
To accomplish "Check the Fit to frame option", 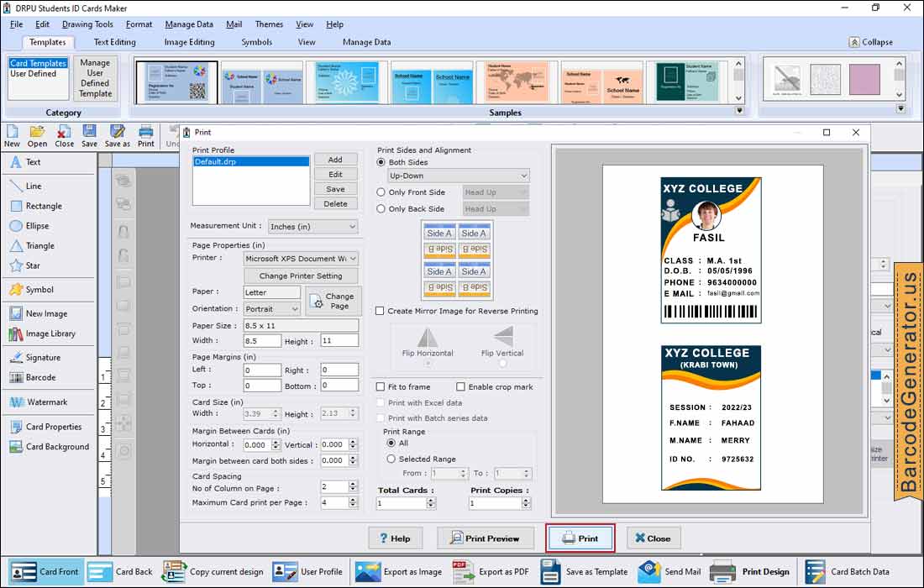I will (381, 387).
